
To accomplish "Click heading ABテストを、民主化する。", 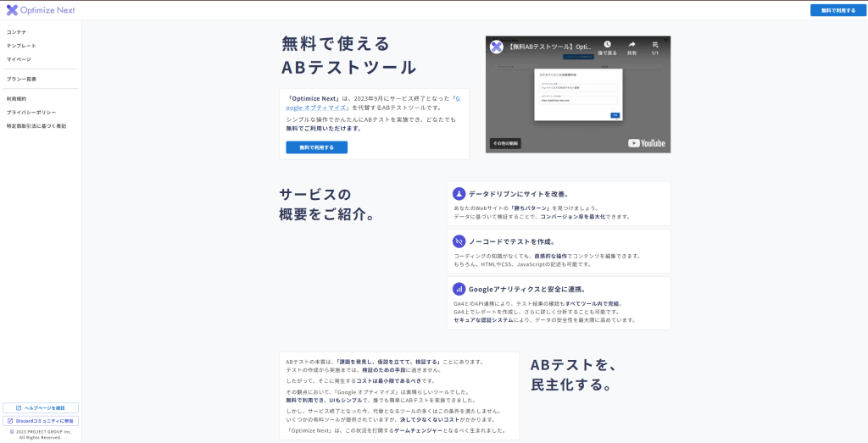I will (x=574, y=374).
